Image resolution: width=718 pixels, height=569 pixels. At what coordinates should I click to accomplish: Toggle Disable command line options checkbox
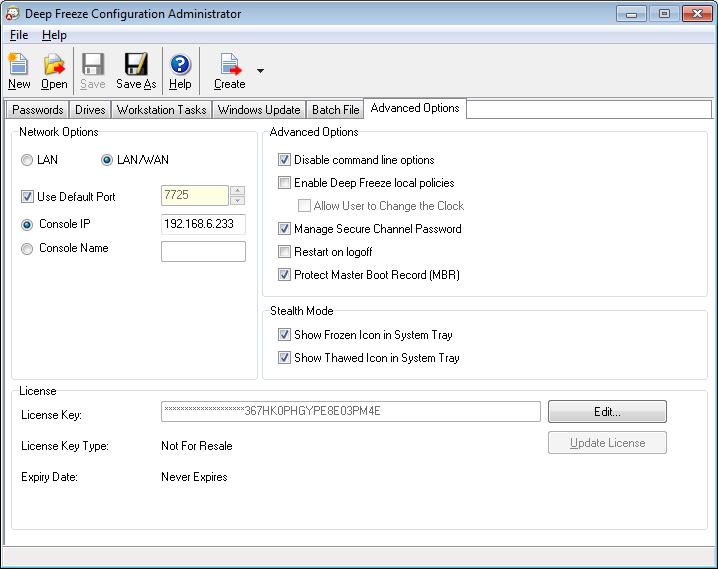click(x=285, y=160)
